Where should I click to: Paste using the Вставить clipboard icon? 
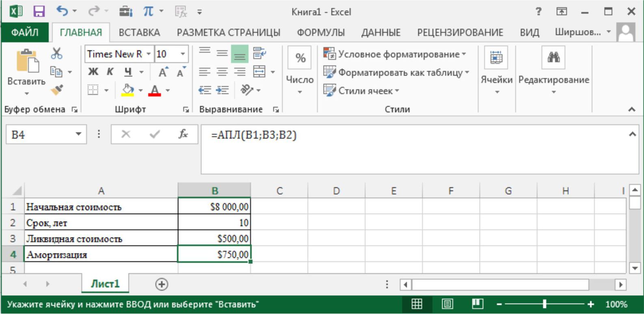click(x=27, y=61)
